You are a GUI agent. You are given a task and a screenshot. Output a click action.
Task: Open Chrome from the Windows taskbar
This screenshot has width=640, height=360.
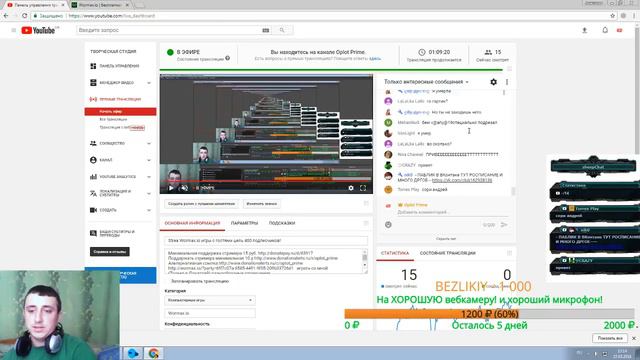click(x=153, y=353)
